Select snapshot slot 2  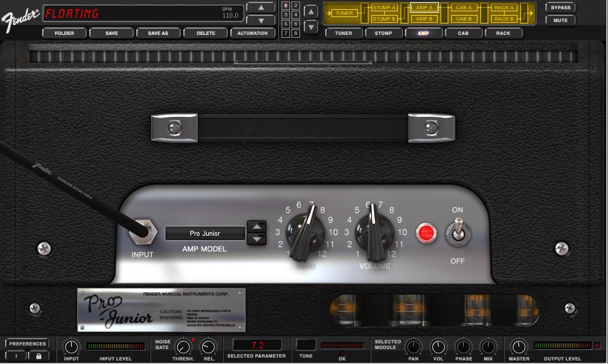296,6
